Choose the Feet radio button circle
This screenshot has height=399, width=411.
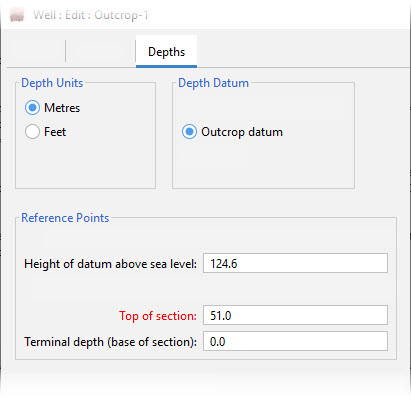coord(32,132)
